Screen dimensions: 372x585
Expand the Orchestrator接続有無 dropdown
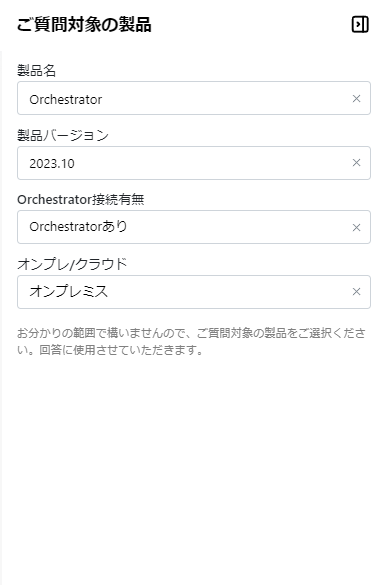pos(194,227)
